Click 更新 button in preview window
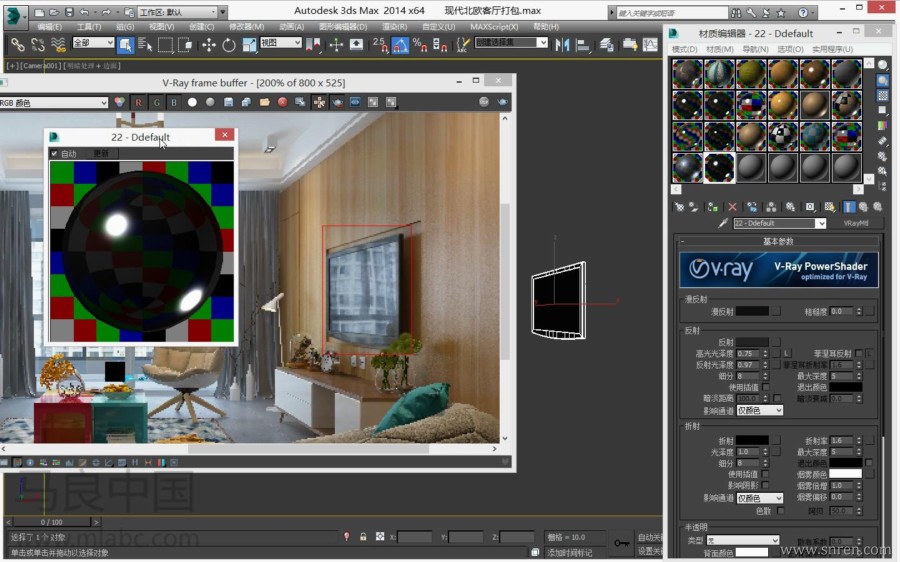This screenshot has width=900, height=562. pos(100,153)
